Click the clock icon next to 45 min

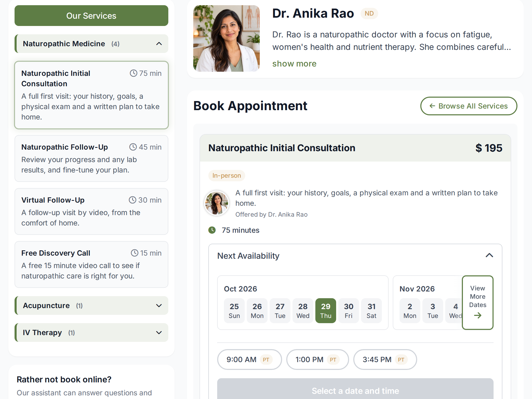tap(133, 147)
